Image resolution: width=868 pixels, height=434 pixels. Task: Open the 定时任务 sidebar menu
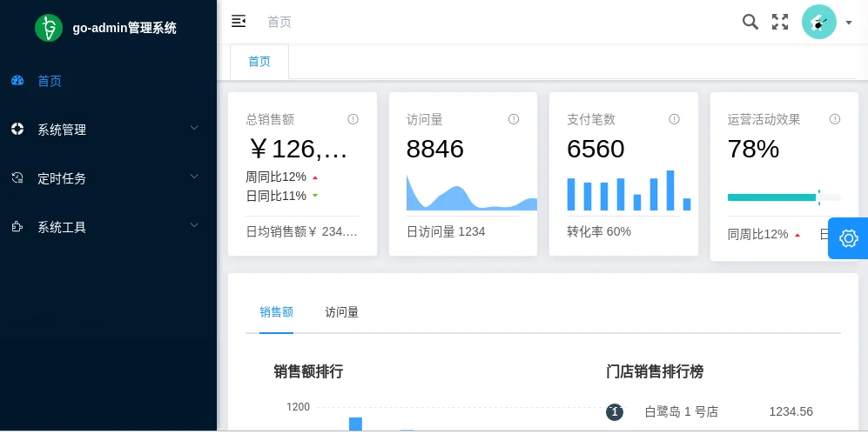coord(109,178)
